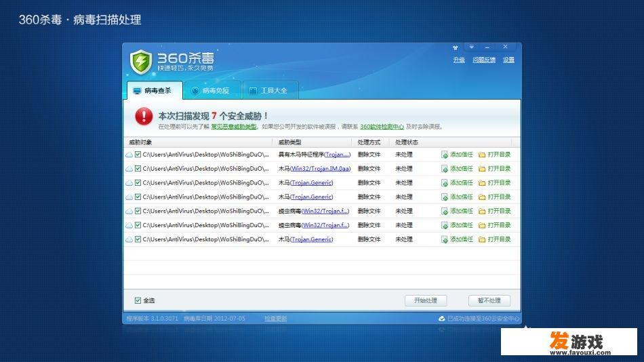Screen dimensions: 644x362
Task: Uncheck the 具有木马特征程序 row checkbox
Action: [x=138, y=155]
